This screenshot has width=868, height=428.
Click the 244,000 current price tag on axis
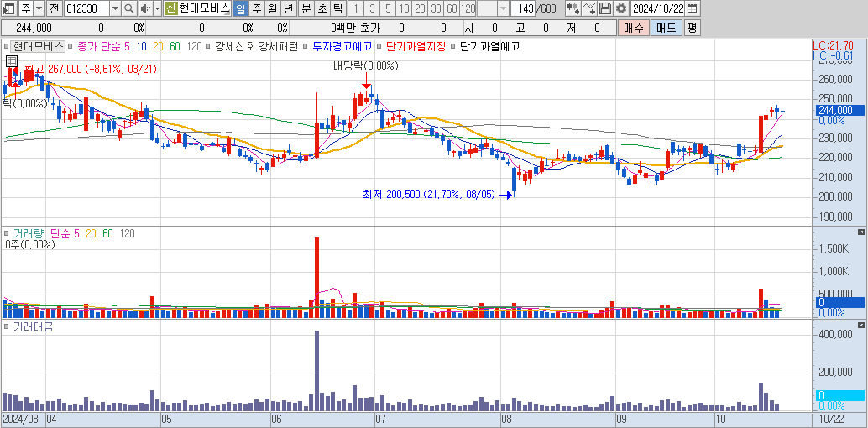coord(839,110)
